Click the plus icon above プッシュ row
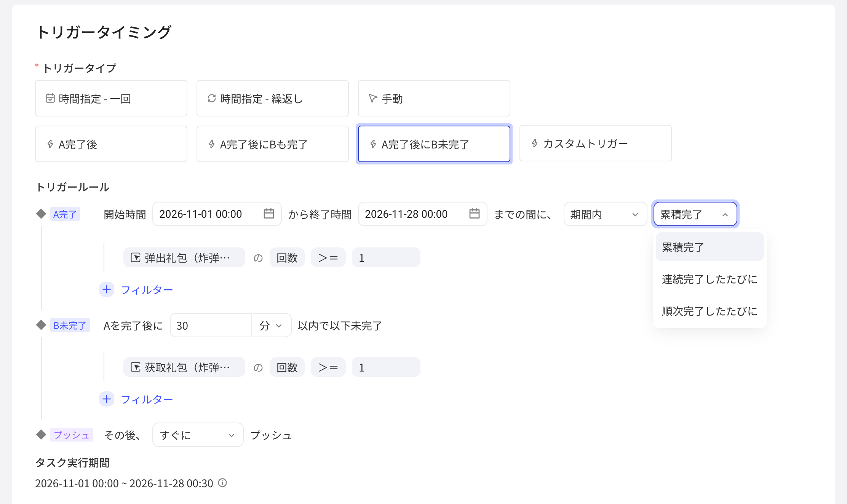The height and width of the screenshot is (504, 847). coord(107,399)
